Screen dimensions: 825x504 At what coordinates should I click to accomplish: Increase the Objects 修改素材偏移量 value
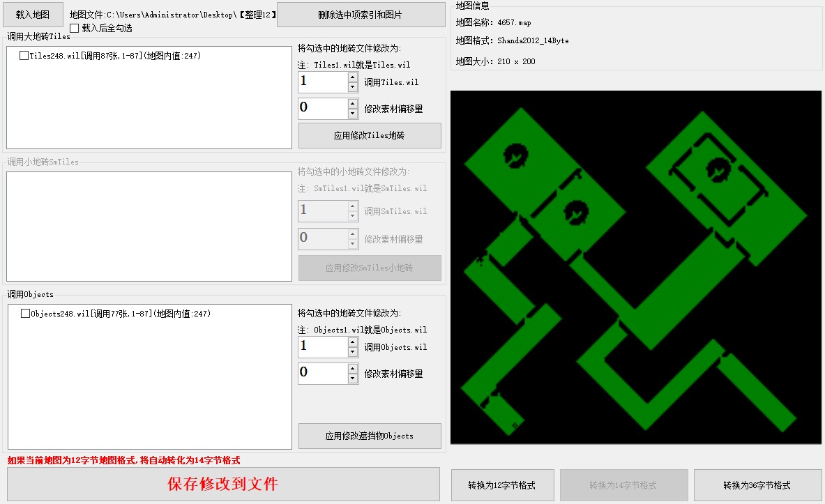coord(353,369)
